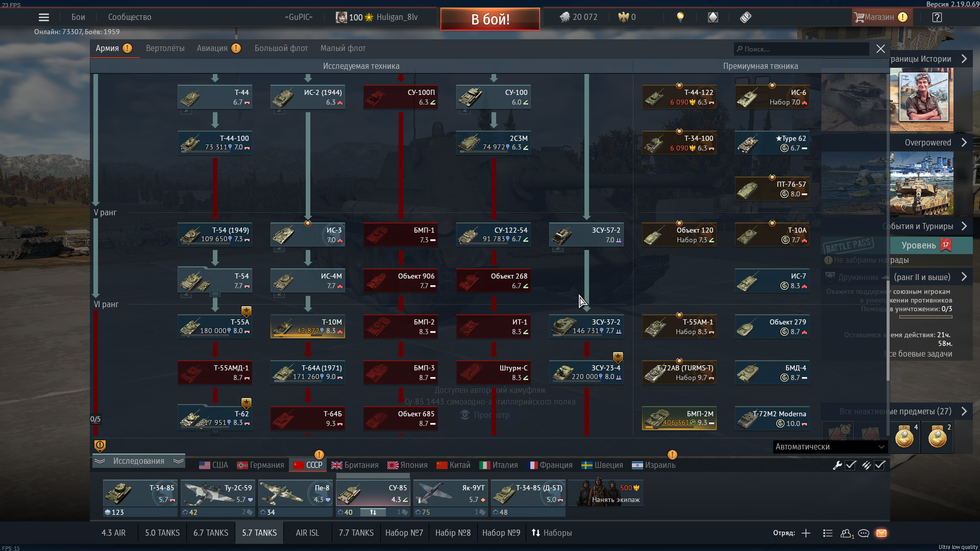The height and width of the screenshot is (551, 980).
Task: Select the Т-55А tank card
Action: coord(215,327)
